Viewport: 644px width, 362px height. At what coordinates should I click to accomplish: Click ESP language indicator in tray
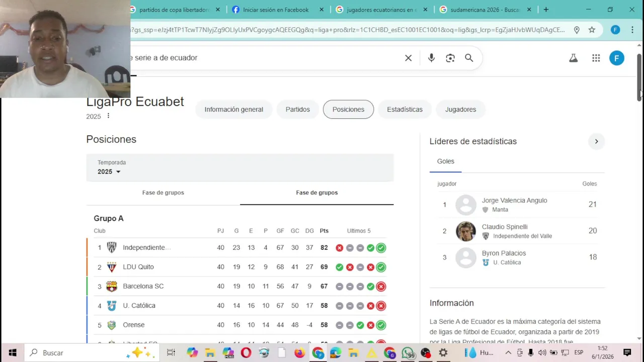click(x=579, y=352)
